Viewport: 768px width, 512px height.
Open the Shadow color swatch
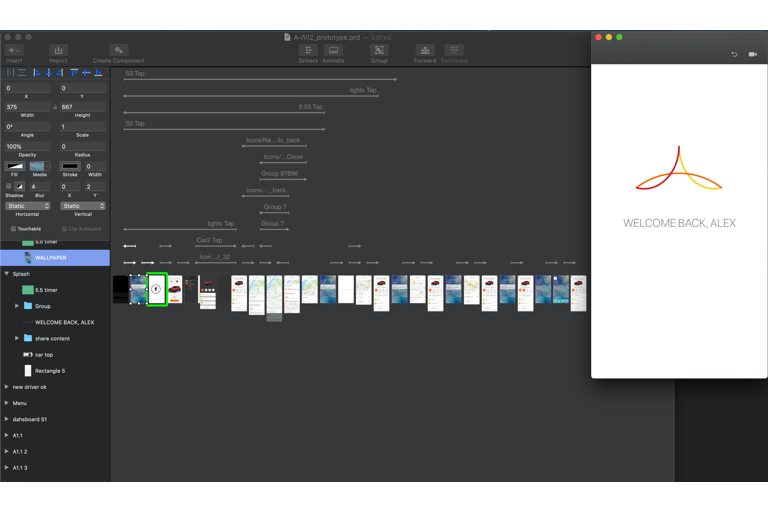pyautogui.click(x=19, y=186)
